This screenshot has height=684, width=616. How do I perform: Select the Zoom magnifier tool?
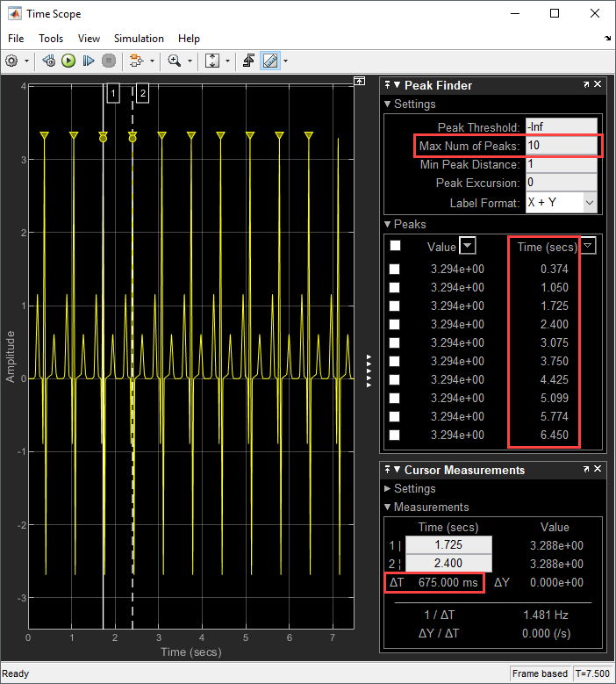175,61
